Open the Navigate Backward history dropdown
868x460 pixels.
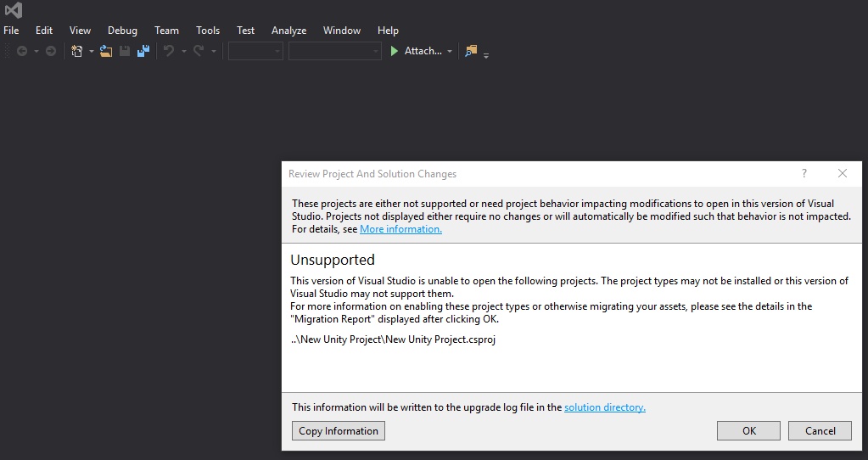click(36, 52)
